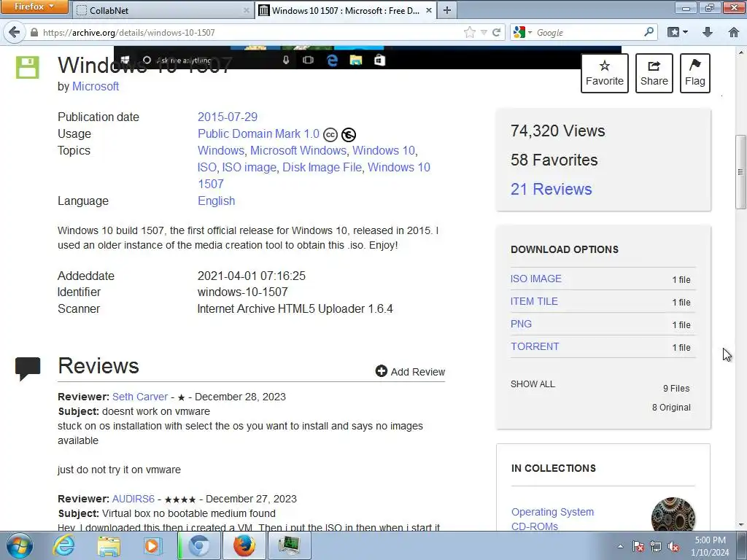Flag this item

coord(694,74)
